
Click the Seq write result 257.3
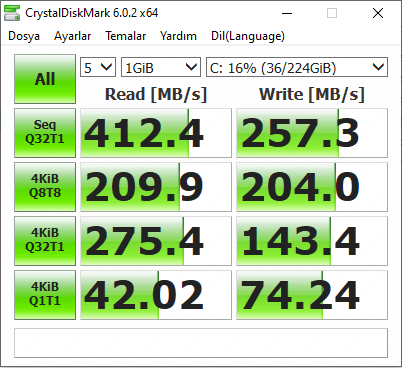tap(312, 133)
